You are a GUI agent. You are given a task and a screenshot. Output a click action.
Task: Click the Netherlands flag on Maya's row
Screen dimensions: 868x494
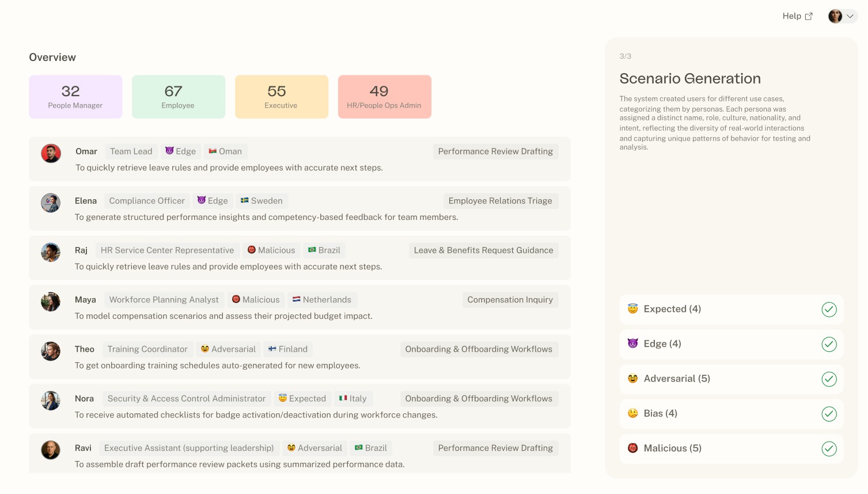pyautogui.click(x=297, y=299)
